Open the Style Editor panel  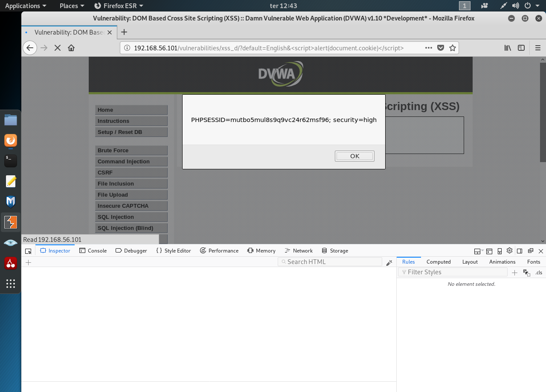click(174, 251)
